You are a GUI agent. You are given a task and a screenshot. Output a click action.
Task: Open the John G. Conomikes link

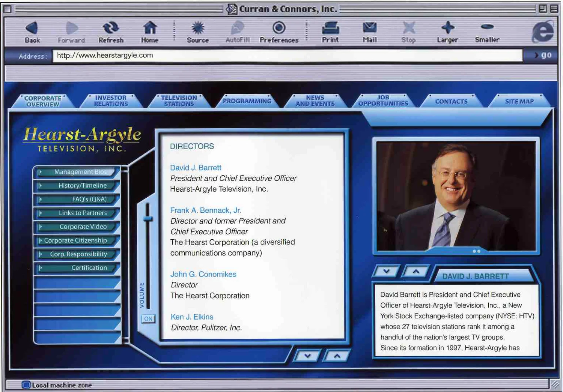pyautogui.click(x=203, y=274)
